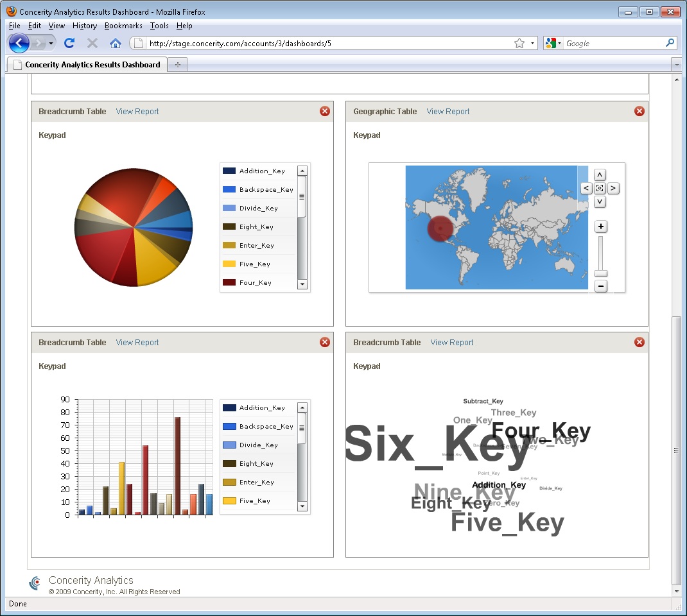
Task: Open the File menu
Action: point(15,26)
